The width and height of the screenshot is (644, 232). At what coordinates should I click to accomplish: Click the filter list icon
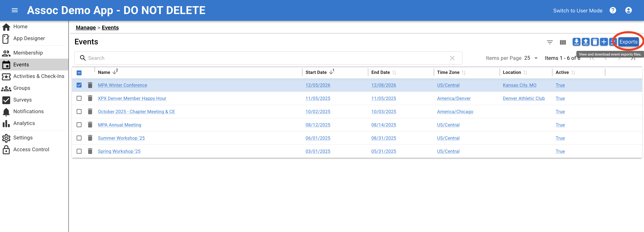(x=549, y=42)
